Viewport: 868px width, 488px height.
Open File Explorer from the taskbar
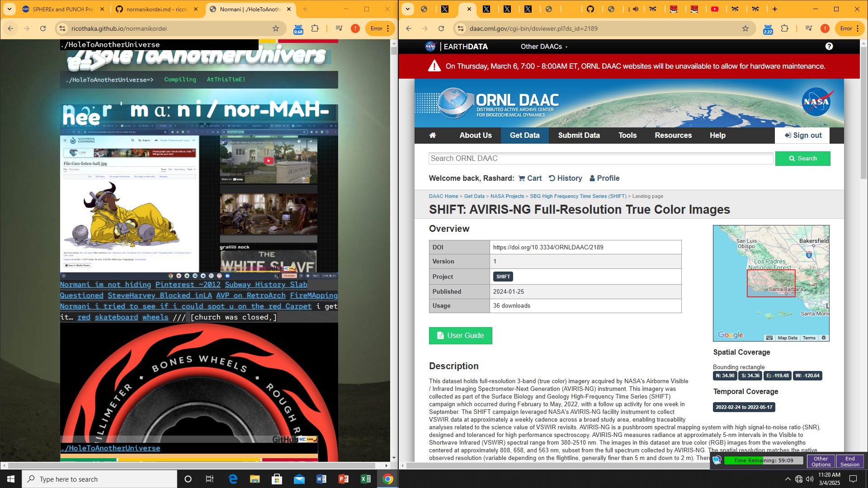pyautogui.click(x=255, y=479)
